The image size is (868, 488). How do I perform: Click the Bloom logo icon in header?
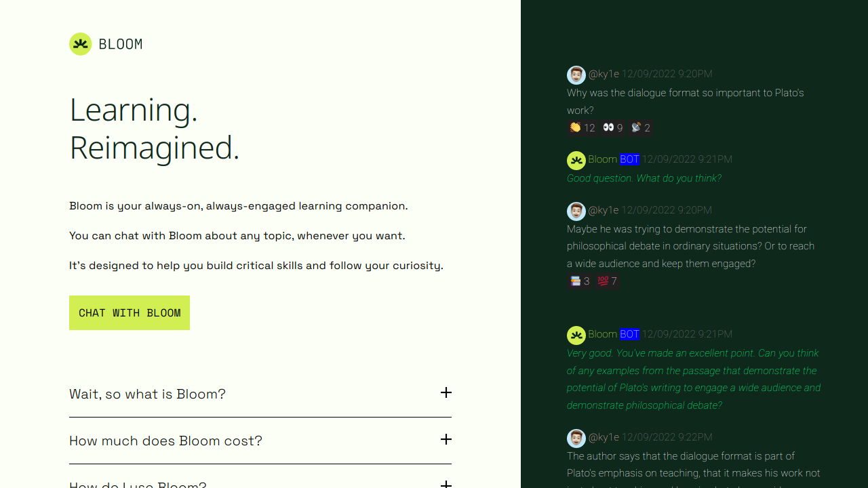click(80, 44)
